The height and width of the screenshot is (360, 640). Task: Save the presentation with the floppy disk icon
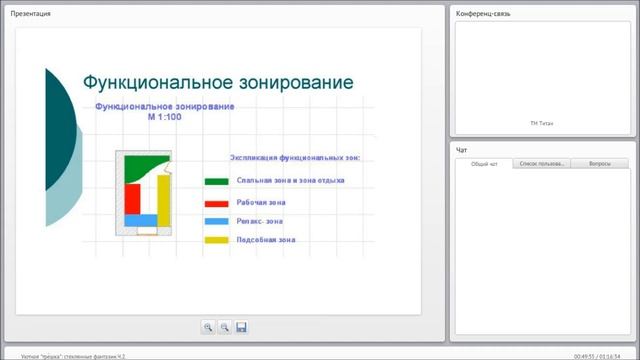[x=241, y=327]
